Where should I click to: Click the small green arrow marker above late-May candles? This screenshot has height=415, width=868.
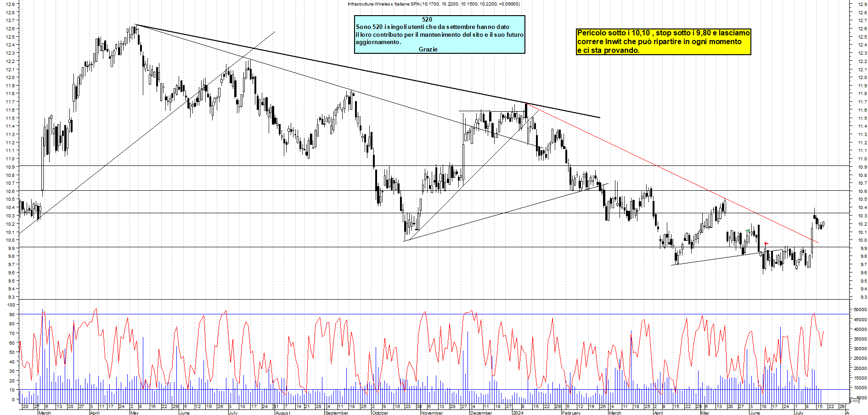[748, 231]
